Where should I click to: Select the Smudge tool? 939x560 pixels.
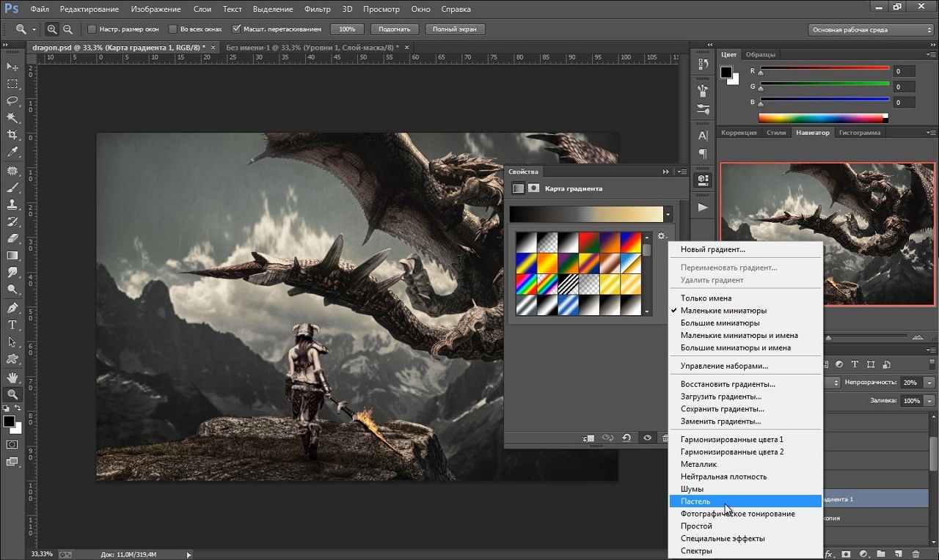pos(12,272)
